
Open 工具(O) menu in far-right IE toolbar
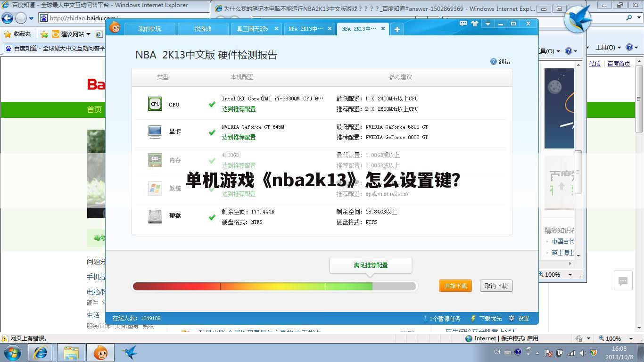(609, 47)
